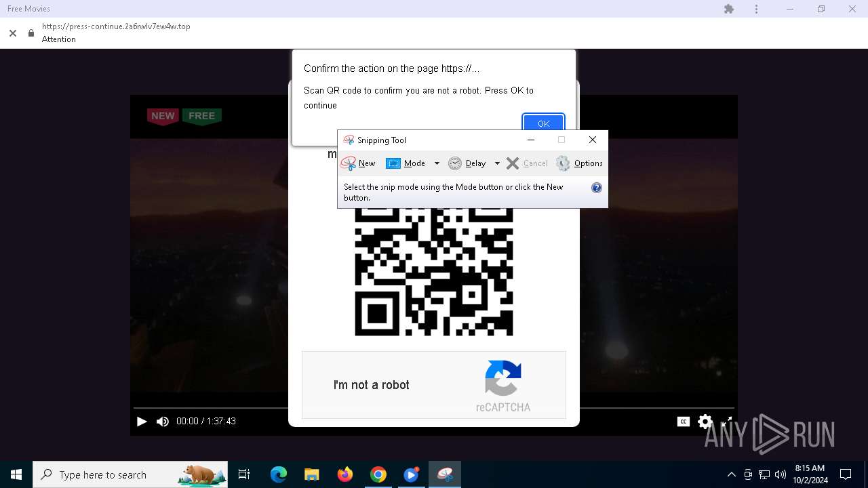Start a New snip in Snipping Tool
Viewport: 868px width, 488px height.
point(358,163)
